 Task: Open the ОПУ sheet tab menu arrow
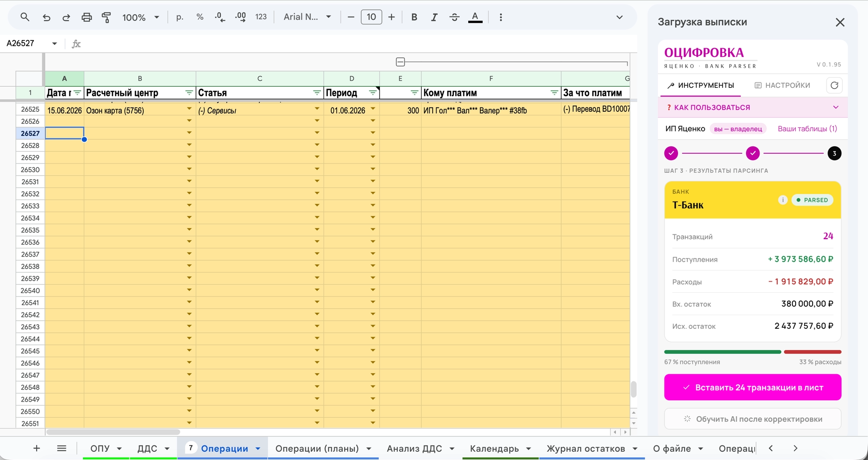[119, 448]
